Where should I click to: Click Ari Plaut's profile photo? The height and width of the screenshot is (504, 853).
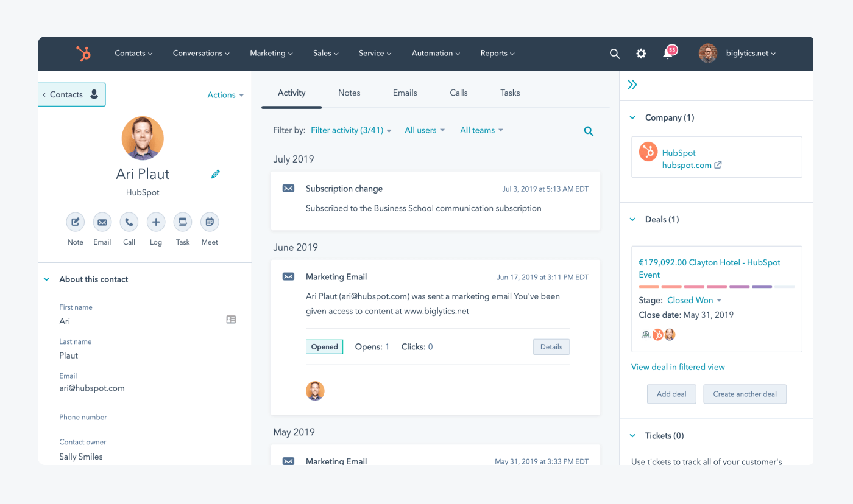tap(143, 138)
